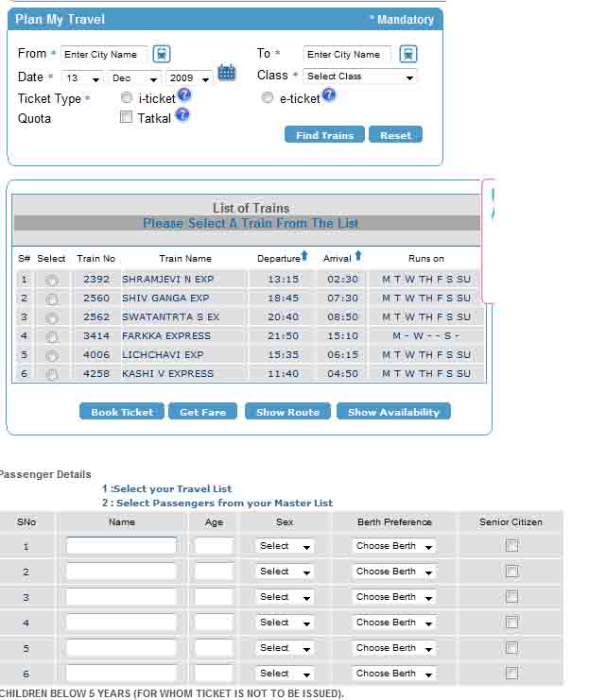Open Choose Berth dropdown for passenger 1
Screen dimensions: 589x700
394,546
